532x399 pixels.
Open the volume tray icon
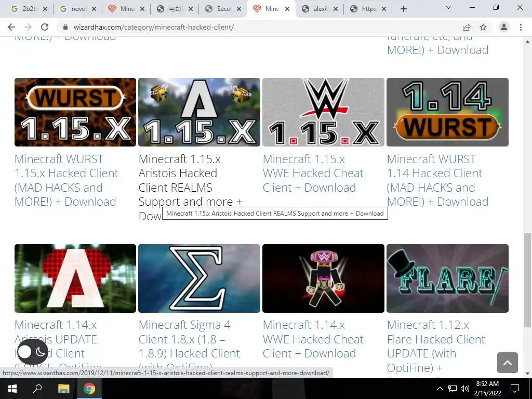(465, 389)
